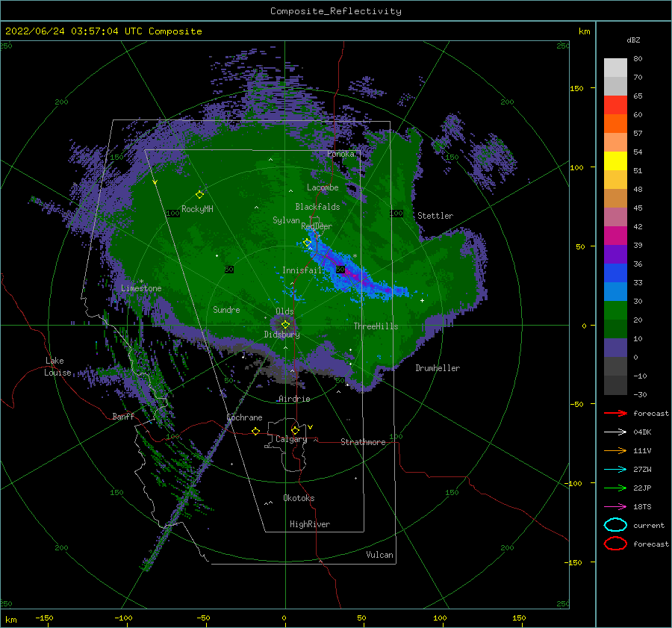Click the Strathmore town label

tap(363, 442)
